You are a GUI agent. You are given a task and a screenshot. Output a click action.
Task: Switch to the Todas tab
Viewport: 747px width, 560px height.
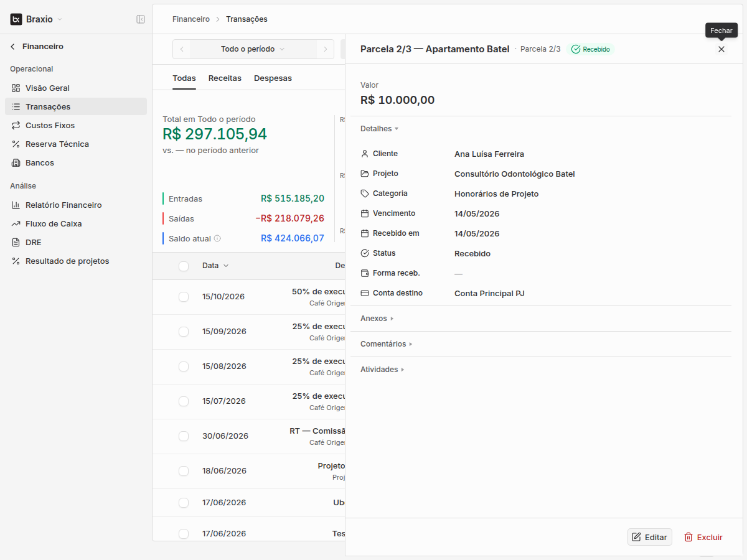[184, 78]
